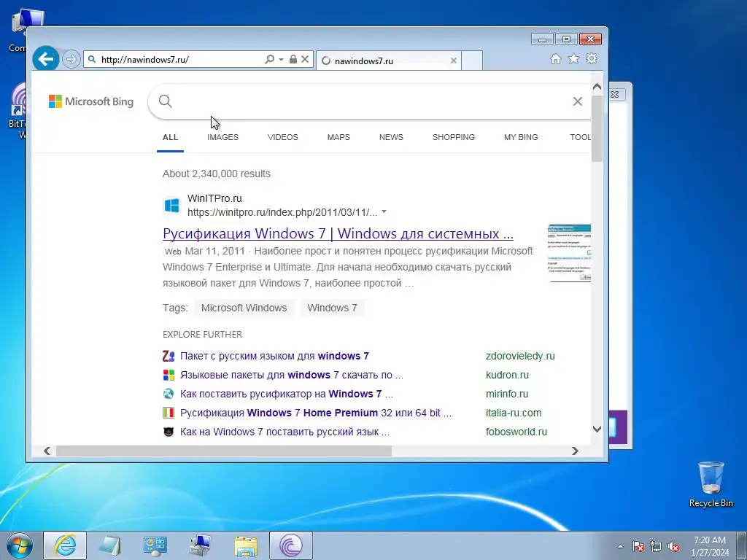The height and width of the screenshot is (560, 747).
Task: Click the zdorovieledy.ru domain text
Action: (x=520, y=356)
